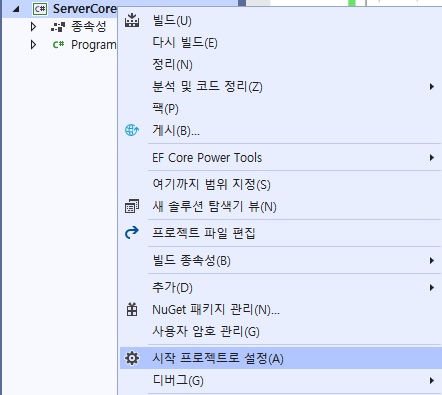The image size is (442, 395).
Task: Click the new solution explorer view icon
Action: tap(132, 206)
